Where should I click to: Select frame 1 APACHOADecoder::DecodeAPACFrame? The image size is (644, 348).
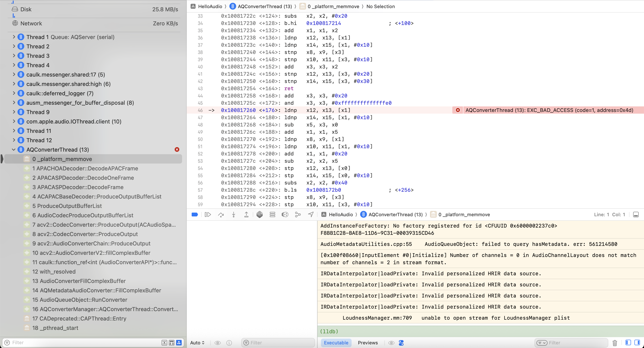click(93, 168)
